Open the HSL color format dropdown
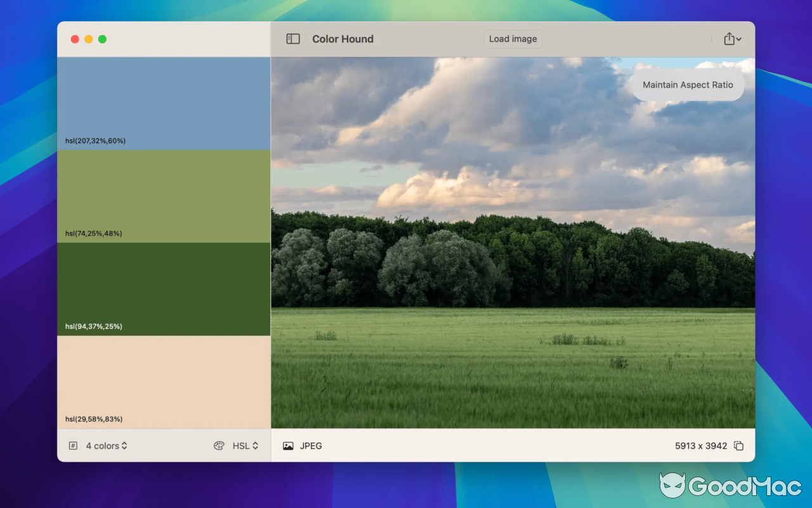Viewport: 812px width, 508px height. [244, 445]
